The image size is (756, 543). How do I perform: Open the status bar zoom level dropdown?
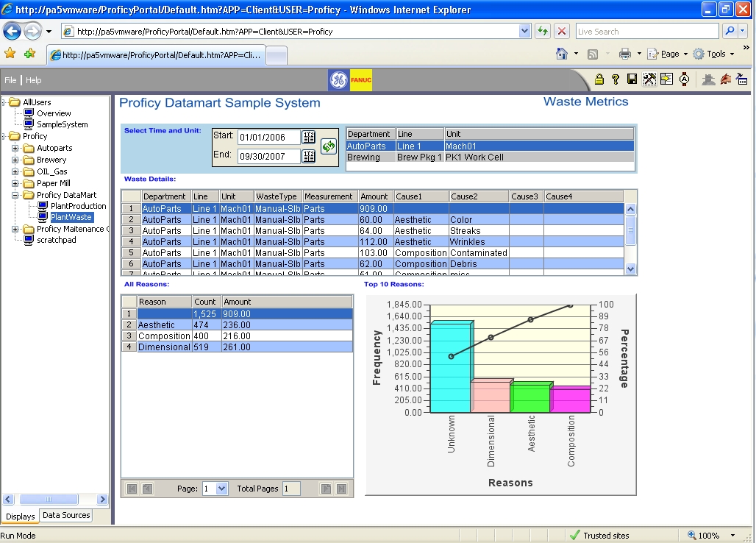[733, 536]
